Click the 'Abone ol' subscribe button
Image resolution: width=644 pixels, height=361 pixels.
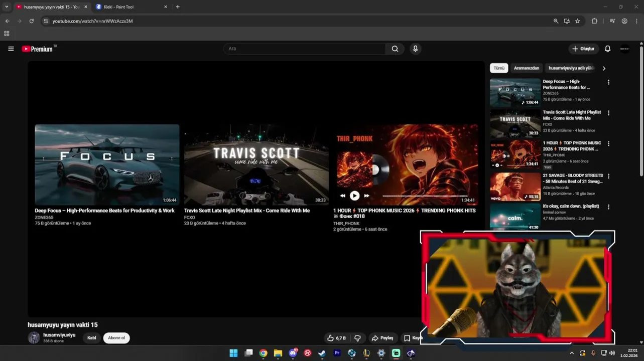(x=116, y=338)
